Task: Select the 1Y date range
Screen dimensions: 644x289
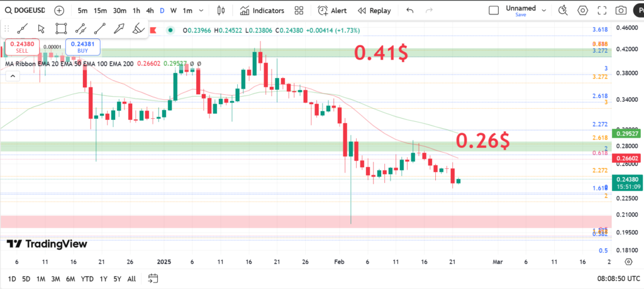Action: click(103, 279)
